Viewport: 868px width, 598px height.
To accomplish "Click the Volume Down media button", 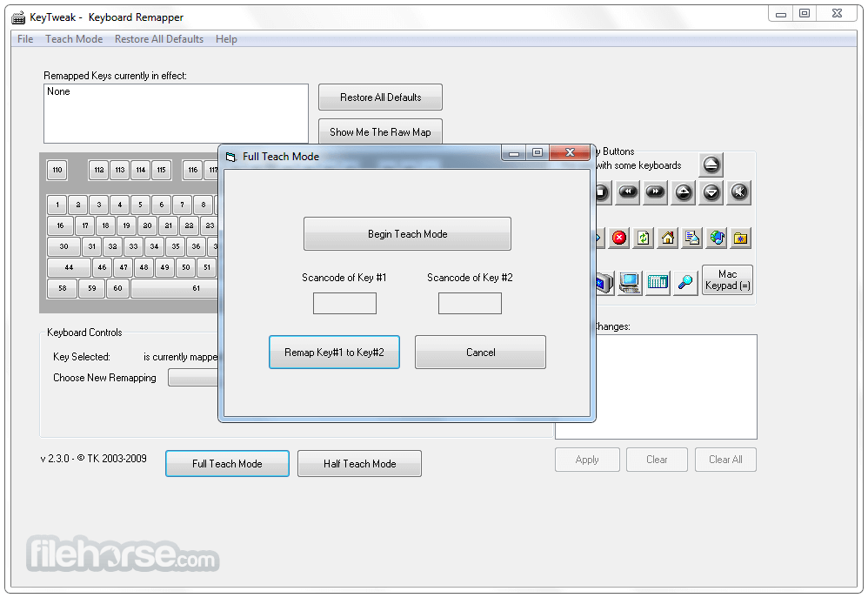I will tap(711, 193).
